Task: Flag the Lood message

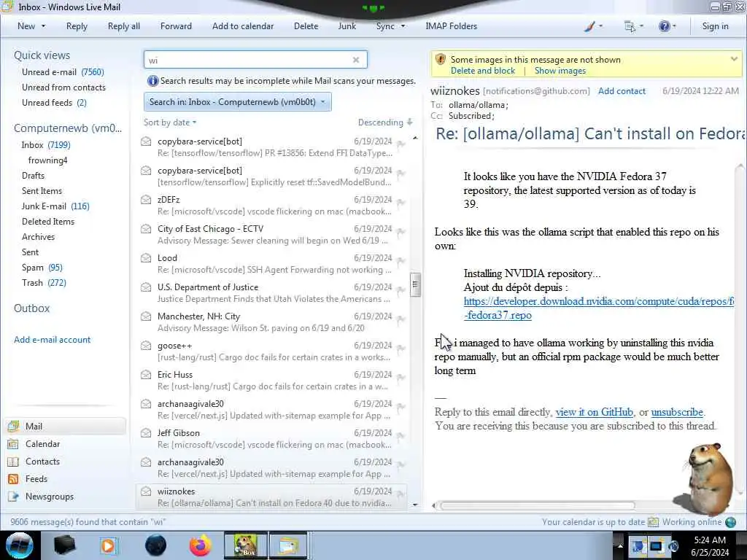Action: tap(401, 261)
